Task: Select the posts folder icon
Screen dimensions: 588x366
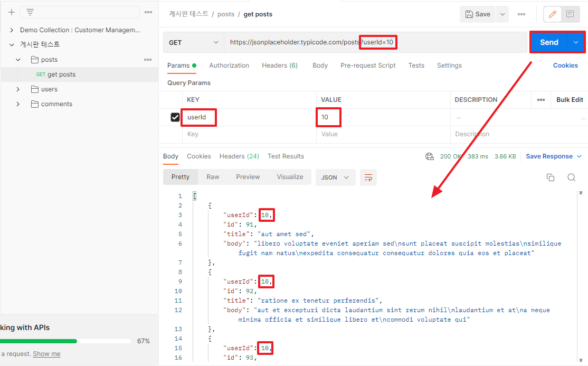Action: (35, 60)
